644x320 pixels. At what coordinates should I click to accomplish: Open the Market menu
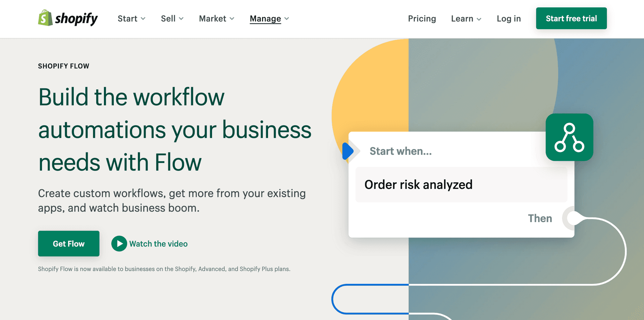[x=213, y=19]
